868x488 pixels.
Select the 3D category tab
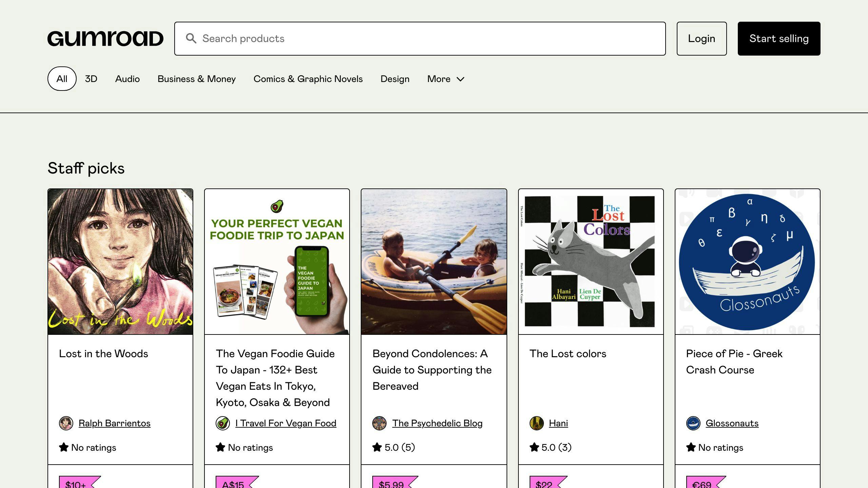click(x=91, y=78)
